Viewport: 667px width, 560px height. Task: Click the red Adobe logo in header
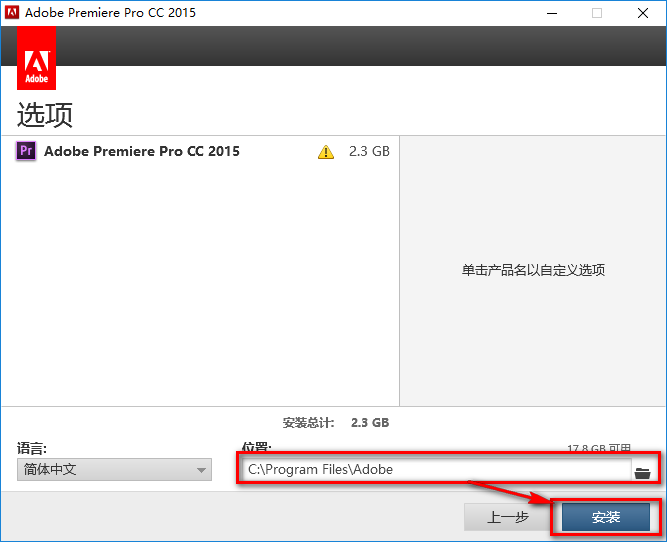pos(37,60)
